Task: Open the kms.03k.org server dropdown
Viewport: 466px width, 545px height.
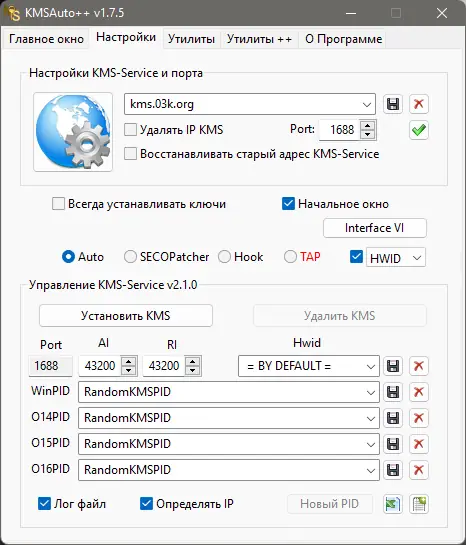Action: tap(366, 104)
